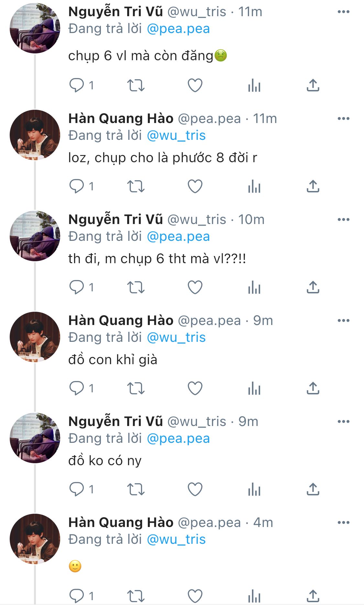Open more options on the 4m Hàn Quang Hào tweet
This screenshot has width=364, height=605.
coord(343,523)
